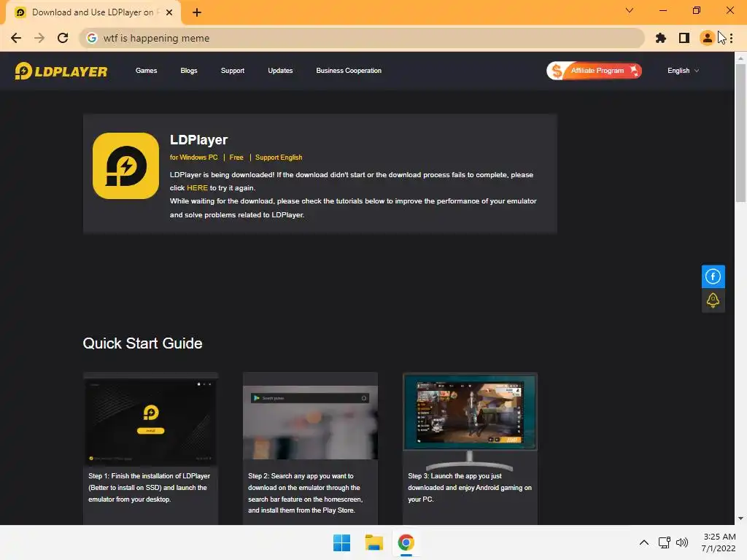Screen dimensions: 747x560
Task: Click the Step 1: Finish the installation text
Action: coord(149,488)
